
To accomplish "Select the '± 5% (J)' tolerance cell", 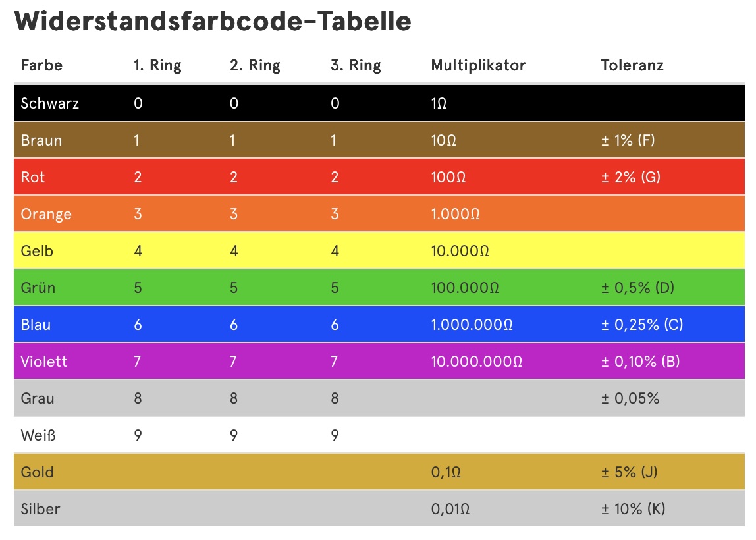I will (629, 472).
